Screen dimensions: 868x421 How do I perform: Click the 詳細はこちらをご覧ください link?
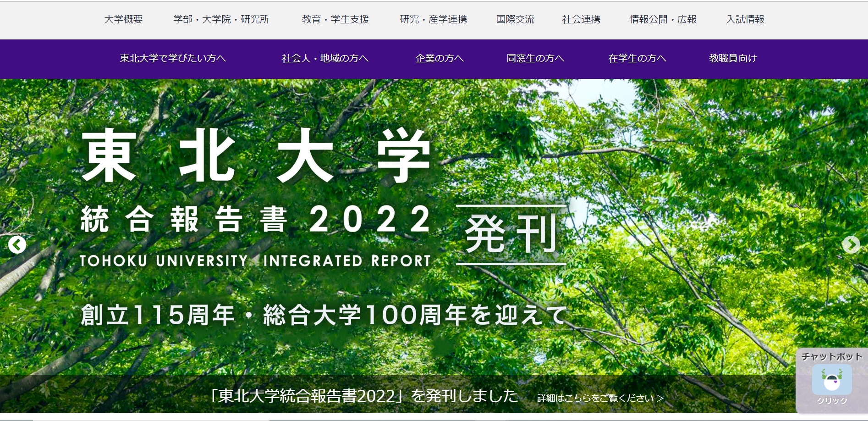pos(600,398)
